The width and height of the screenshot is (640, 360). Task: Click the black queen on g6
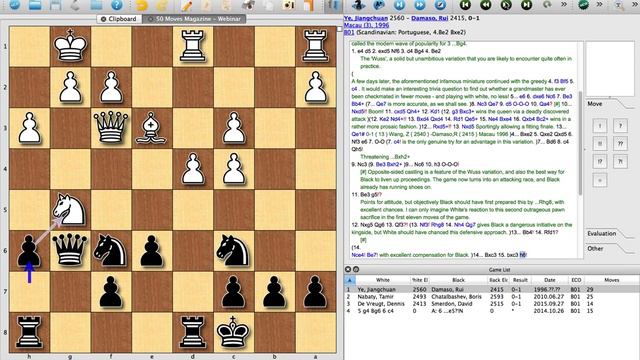tap(69, 250)
